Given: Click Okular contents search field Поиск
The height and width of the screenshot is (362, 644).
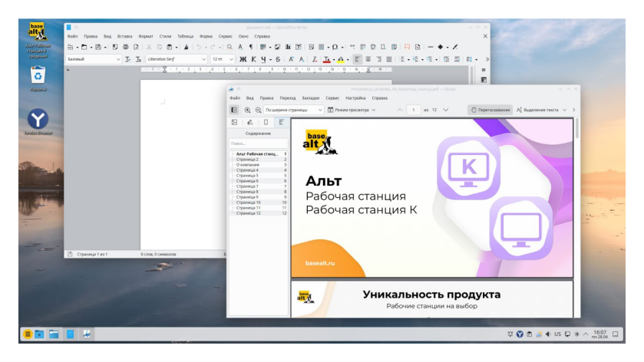Looking at the screenshot, I should 259,143.
